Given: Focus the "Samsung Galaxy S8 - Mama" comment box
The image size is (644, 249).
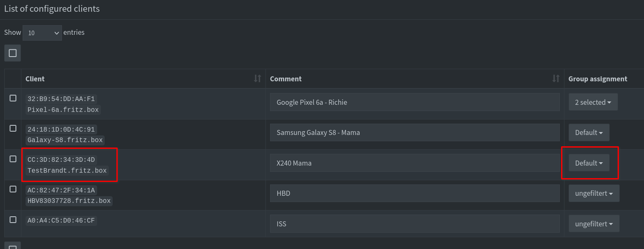Looking at the screenshot, I should (x=415, y=132).
